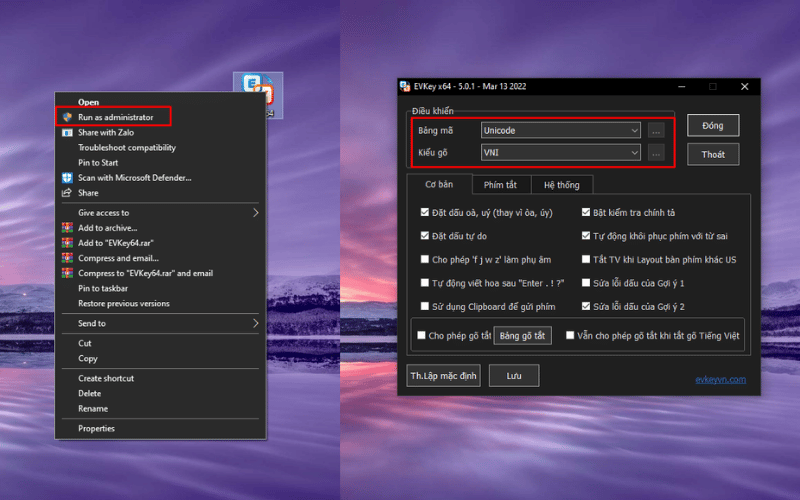The width and height of the screenshot is (800, 500).
Task: Click WinRAR icon beside Compress and email...
Action: coord(67,258)
